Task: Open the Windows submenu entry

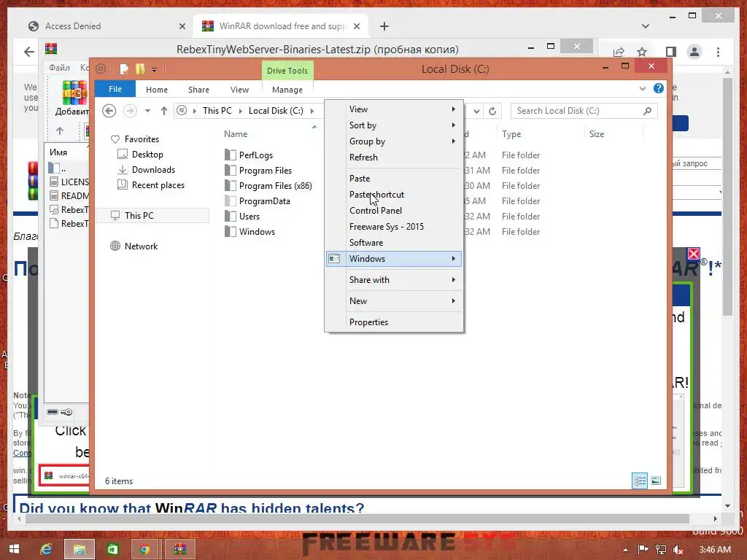Action: [x=394, y=259]
